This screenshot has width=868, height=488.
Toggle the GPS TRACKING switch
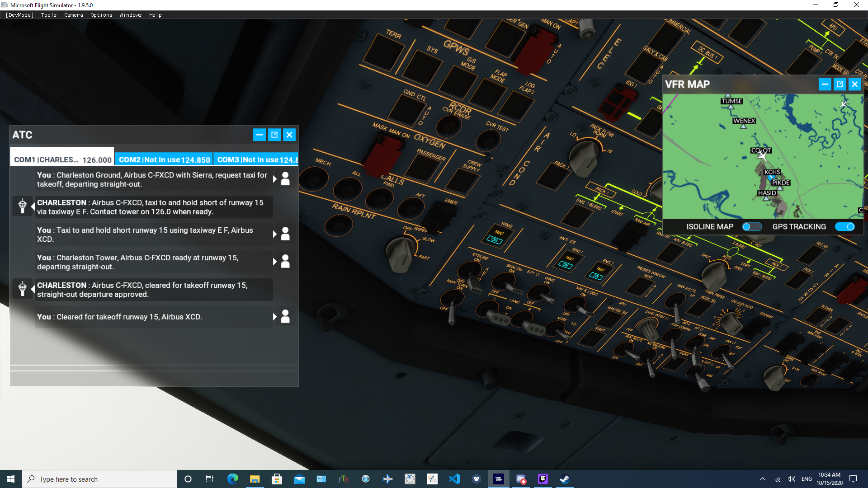coord(845,227)
